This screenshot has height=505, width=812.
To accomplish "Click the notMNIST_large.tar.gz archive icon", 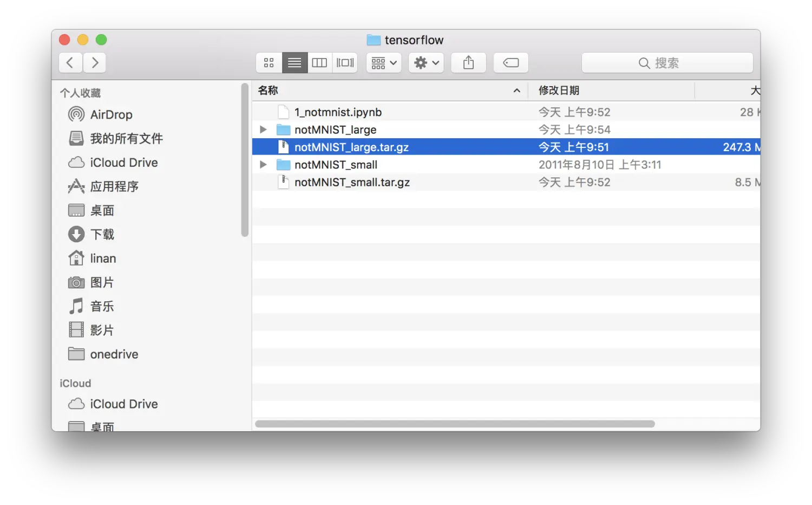I will pyautogui.click(x=283, y=147).
